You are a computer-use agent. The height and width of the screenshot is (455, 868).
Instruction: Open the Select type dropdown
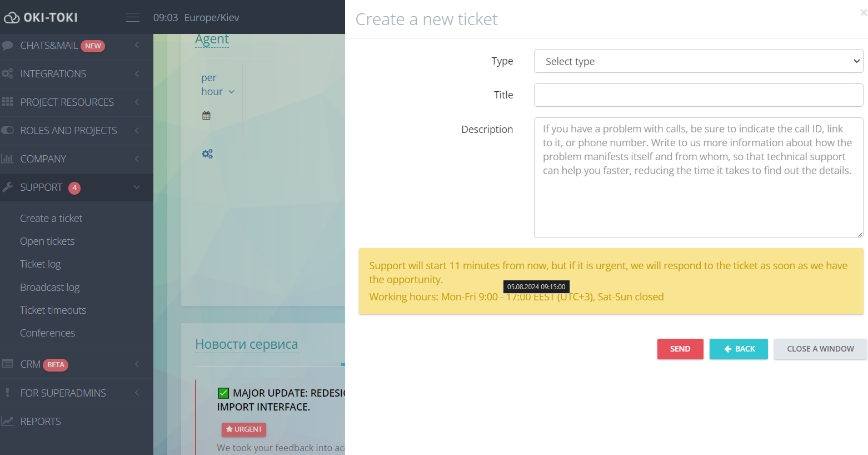click(698, 61)
